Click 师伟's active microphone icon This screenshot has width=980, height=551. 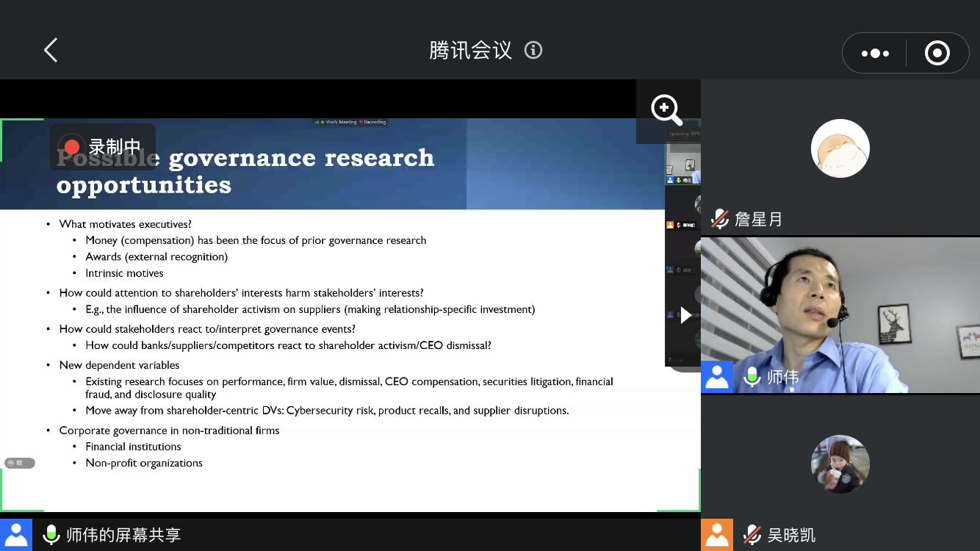[752, 377]
